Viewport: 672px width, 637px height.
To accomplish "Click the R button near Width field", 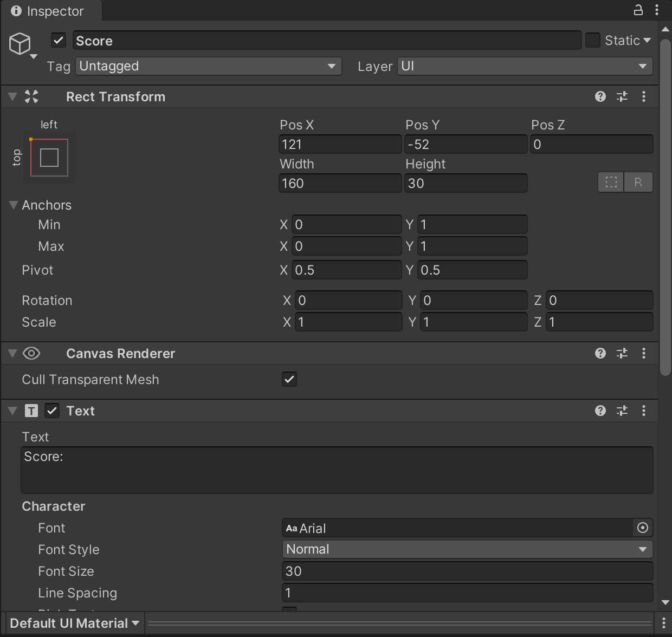I will click(x=638, y=182).
